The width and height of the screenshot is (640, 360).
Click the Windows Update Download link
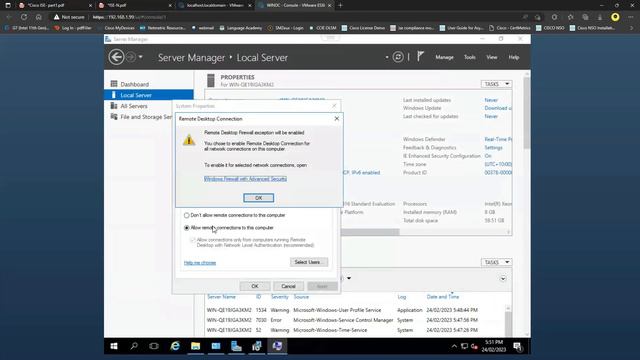point(498,108)
